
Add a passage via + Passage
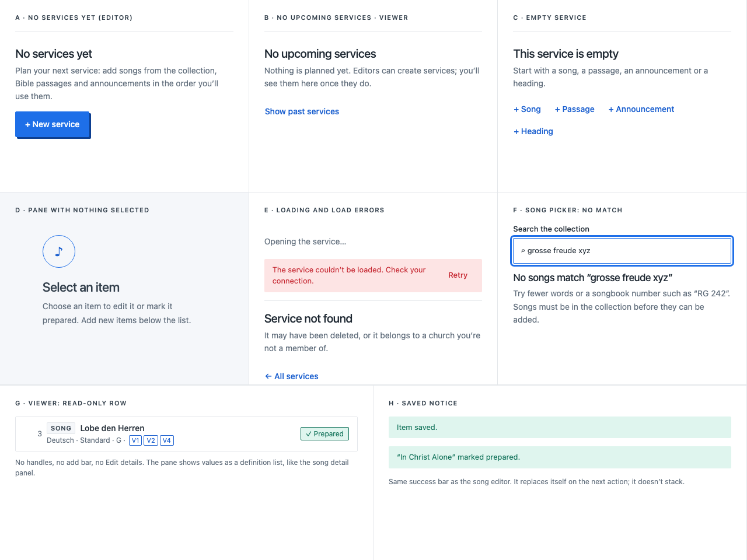[x=574, y=109]
